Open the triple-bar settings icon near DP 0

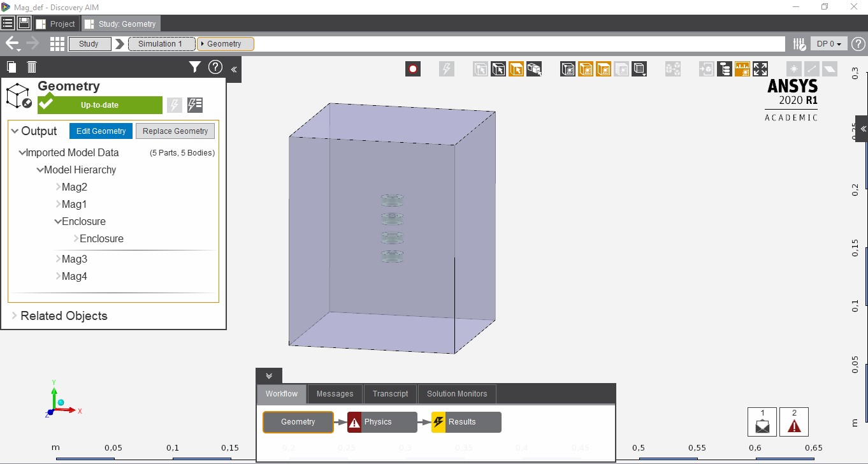pos(799,44)
